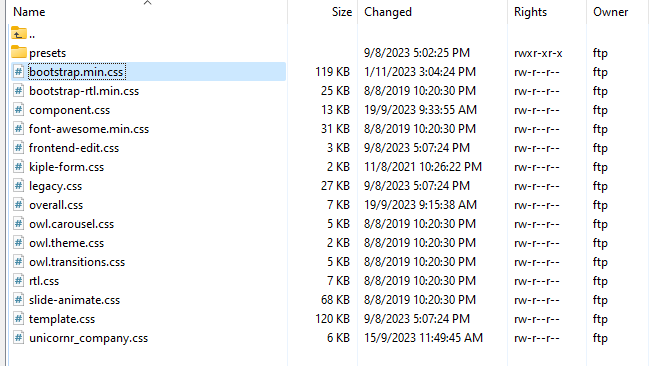Screen dimensions: 659x366
Task: Click the presets folder icon
Action: click(x=18, y=52)
